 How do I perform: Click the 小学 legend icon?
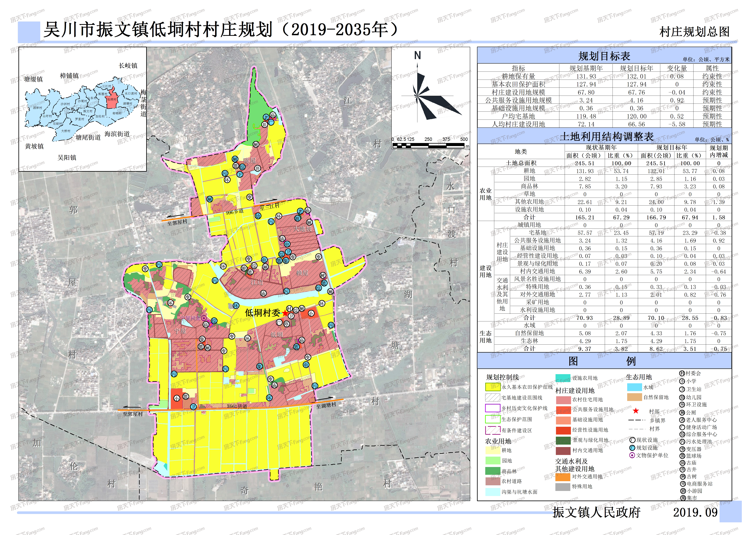coord(682,381)
